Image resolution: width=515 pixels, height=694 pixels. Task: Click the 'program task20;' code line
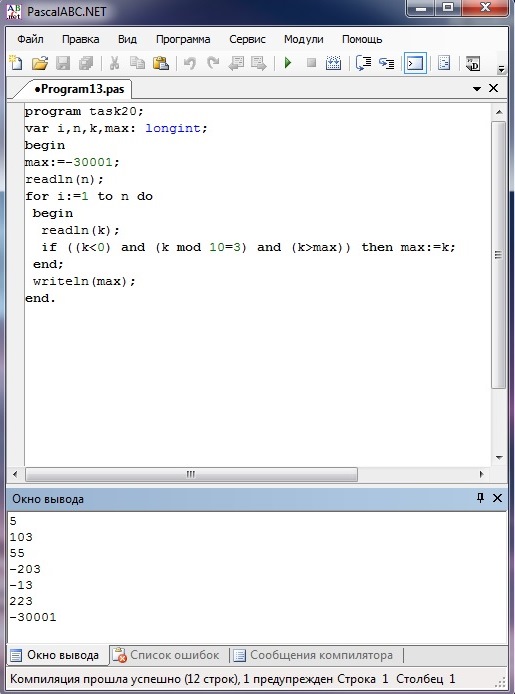click(x=85, y=111)
